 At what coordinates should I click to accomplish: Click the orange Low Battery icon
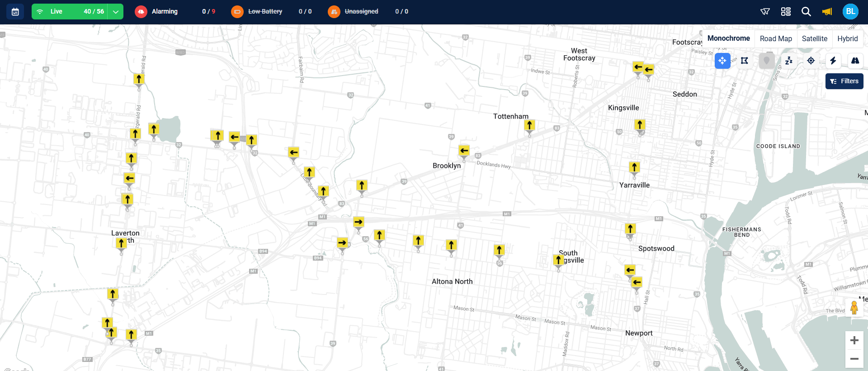pyautogui.click(x=237, y=12)
